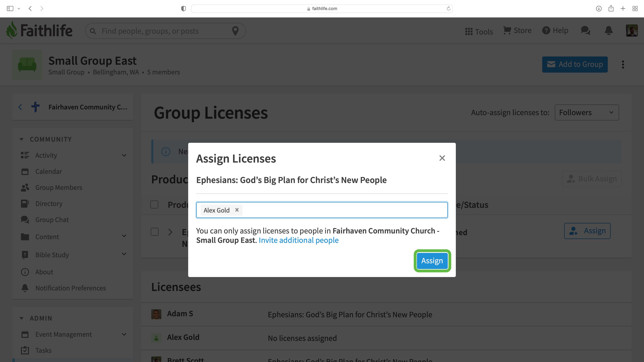Open the group three-dot options menu
The height and width of the screenshot is (362, 644).
[623, 65]
